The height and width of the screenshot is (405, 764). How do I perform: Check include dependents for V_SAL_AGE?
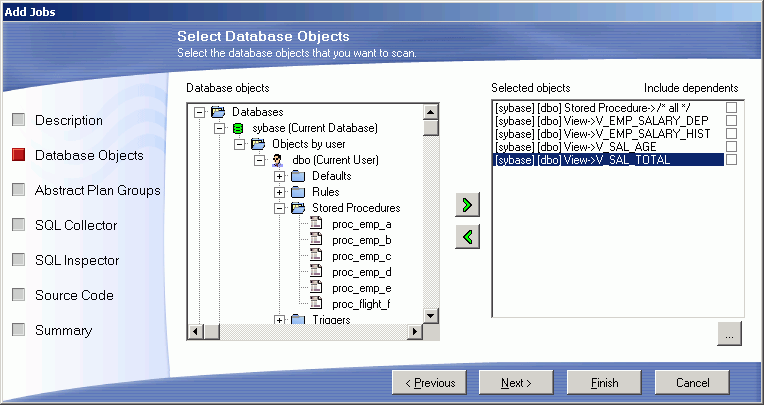coord(731,147)
